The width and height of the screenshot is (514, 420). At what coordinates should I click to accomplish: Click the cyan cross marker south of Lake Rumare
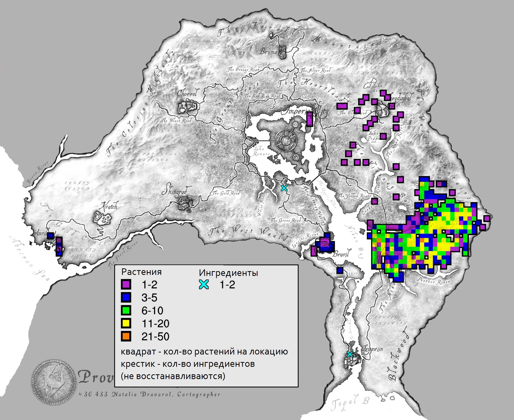tap(284, 188)
